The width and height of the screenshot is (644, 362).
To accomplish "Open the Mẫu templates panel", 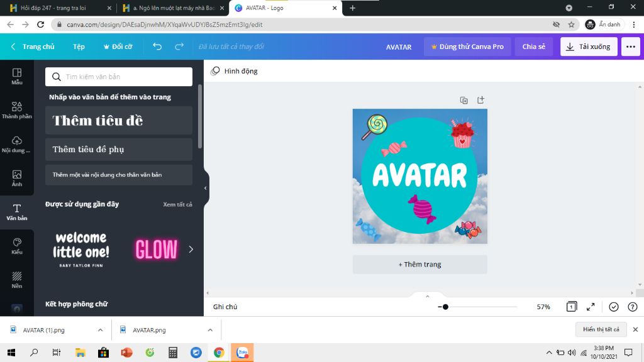I will tap(17, 76).
